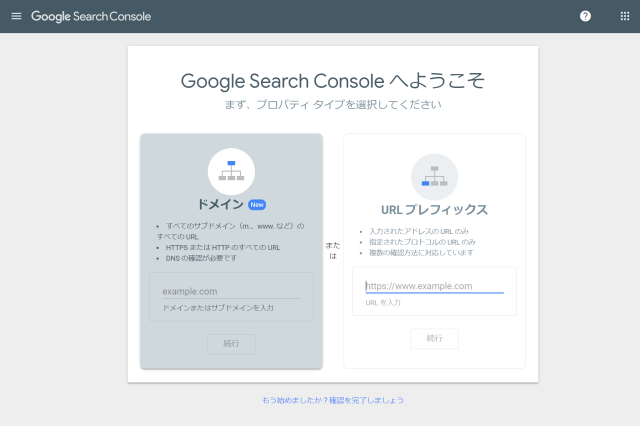Screen dimensions: 640x426
Task: Click the 指定されたプロトコルの URL のみ bullet
Action: pyautogui.click(x=422, y=242)
